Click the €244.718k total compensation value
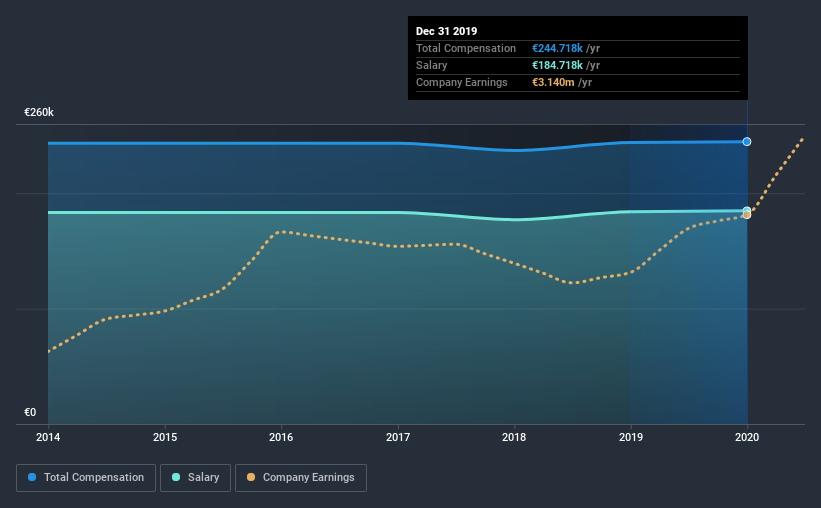 click(x=557, y=48)
